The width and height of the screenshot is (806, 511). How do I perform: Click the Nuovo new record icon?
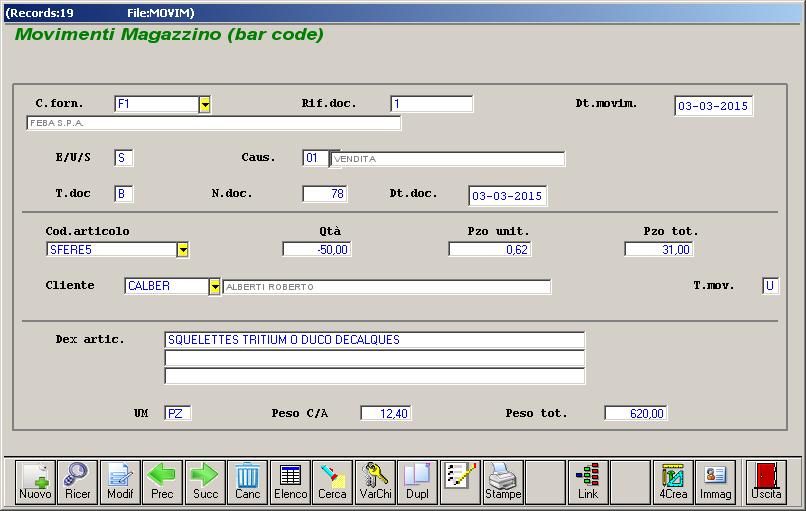click(x=35, y=481)
